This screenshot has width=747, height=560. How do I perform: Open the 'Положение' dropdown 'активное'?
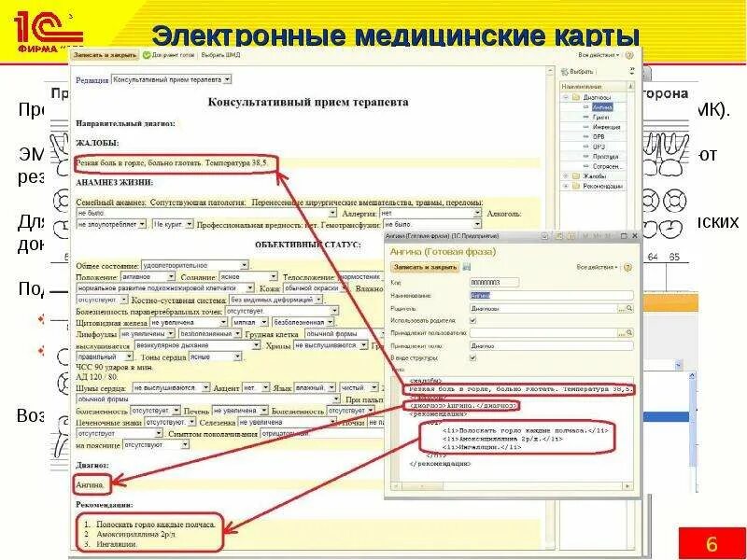[171, 276]
